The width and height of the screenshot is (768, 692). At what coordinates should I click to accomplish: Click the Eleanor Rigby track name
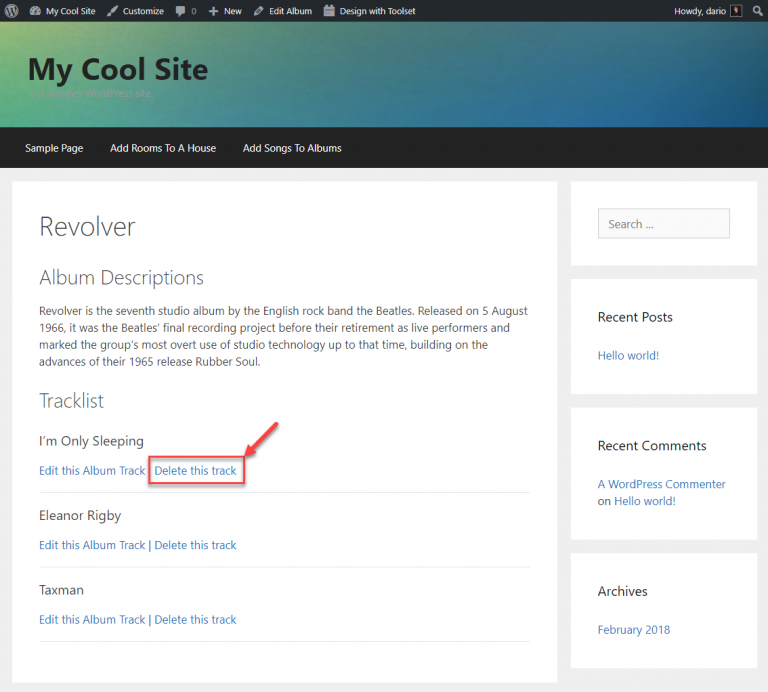(x=80, y=516)
